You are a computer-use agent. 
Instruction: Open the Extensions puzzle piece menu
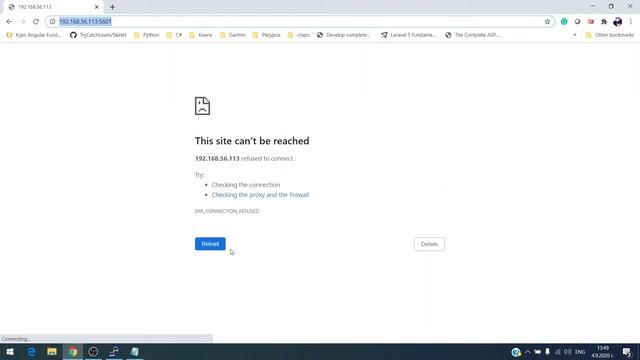pos(604,22)
